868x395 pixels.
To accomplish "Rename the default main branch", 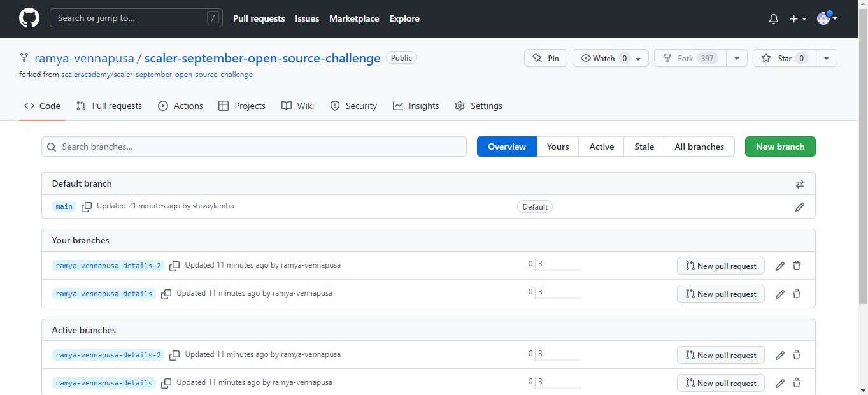I will (800, 206).
